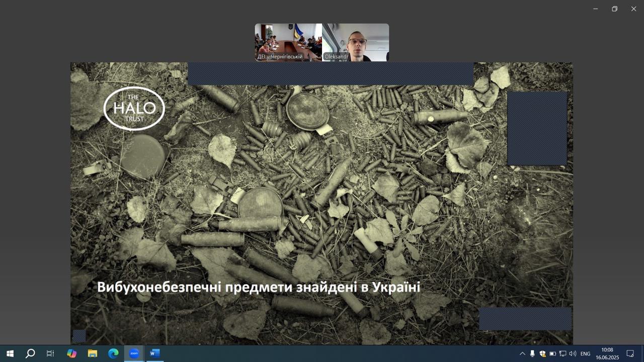Open the taskbar Search icon
The image size is (644, 362).
pyautogui.click(x=30, y=353)
